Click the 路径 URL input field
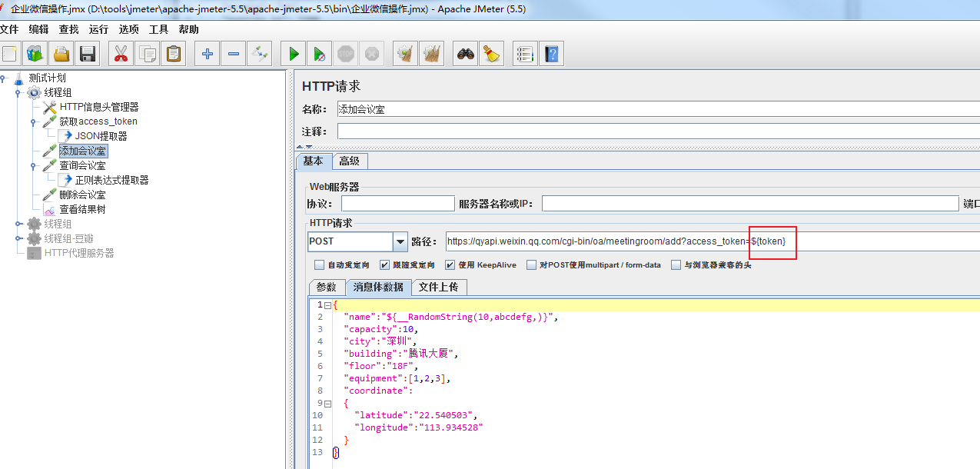 pyautogui.click(x=713, y=241)
